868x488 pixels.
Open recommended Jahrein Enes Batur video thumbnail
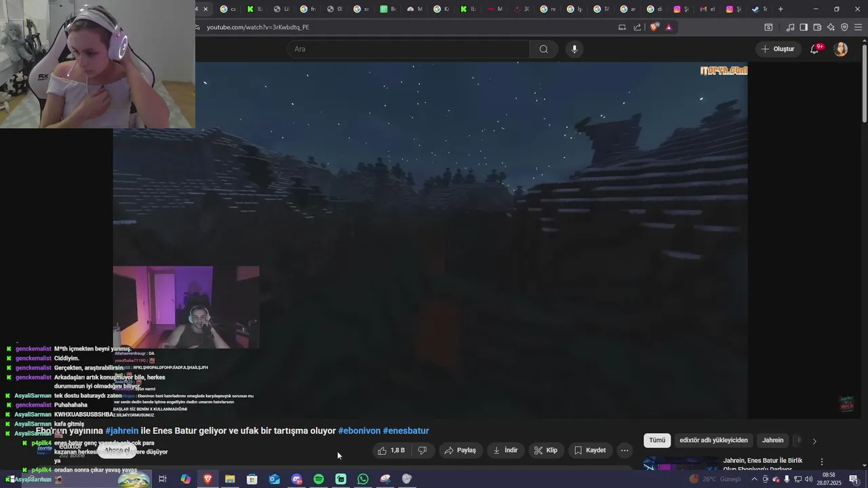(x=680, y=464)
